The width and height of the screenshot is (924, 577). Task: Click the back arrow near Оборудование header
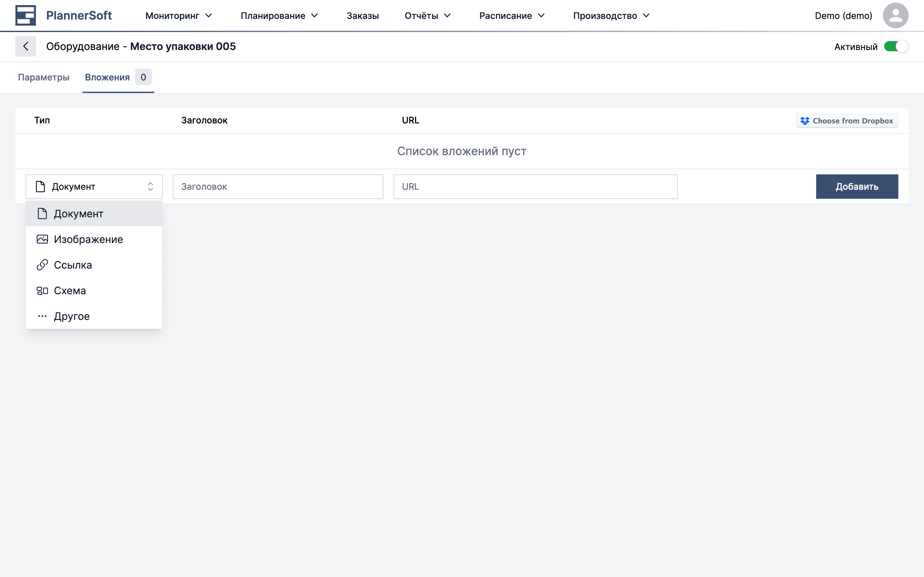coord(26,46)
